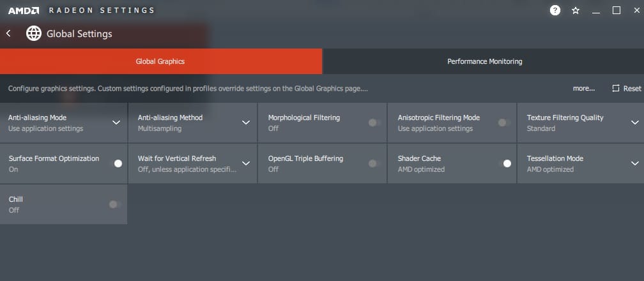Disable Surface Format Optimization switch

click(116, 163)
